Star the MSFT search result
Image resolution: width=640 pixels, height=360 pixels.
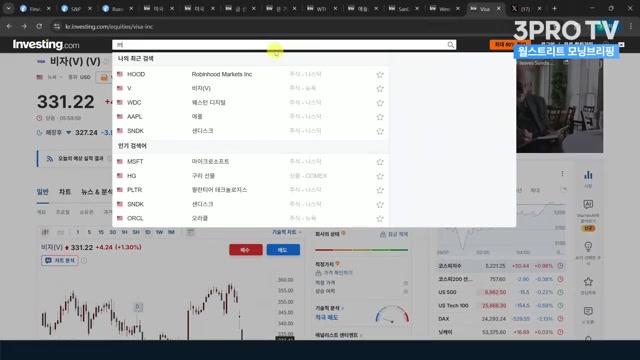pos(380,162)
